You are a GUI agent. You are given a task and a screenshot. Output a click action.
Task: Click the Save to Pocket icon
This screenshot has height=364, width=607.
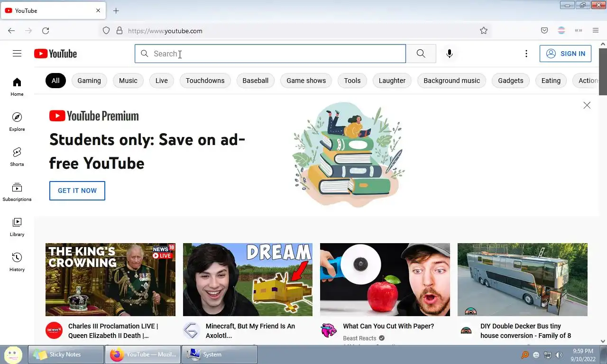pyautogui.click(x=544, y=31)
